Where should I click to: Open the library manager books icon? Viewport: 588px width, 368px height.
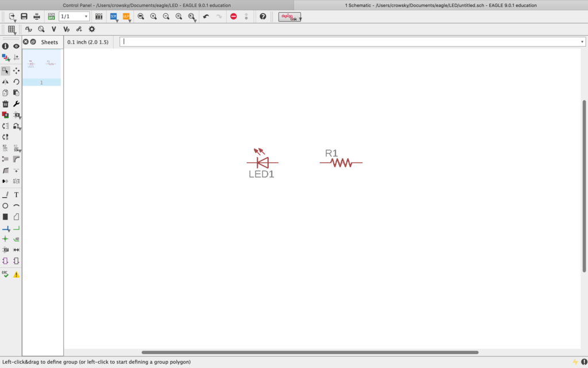click(99, 17)
